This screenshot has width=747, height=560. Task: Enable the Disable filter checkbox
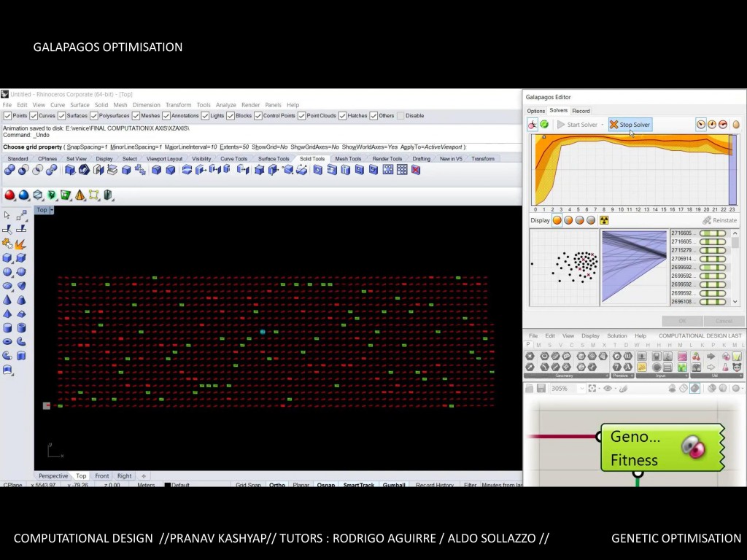pyautogui.click(x=400, y=115)
